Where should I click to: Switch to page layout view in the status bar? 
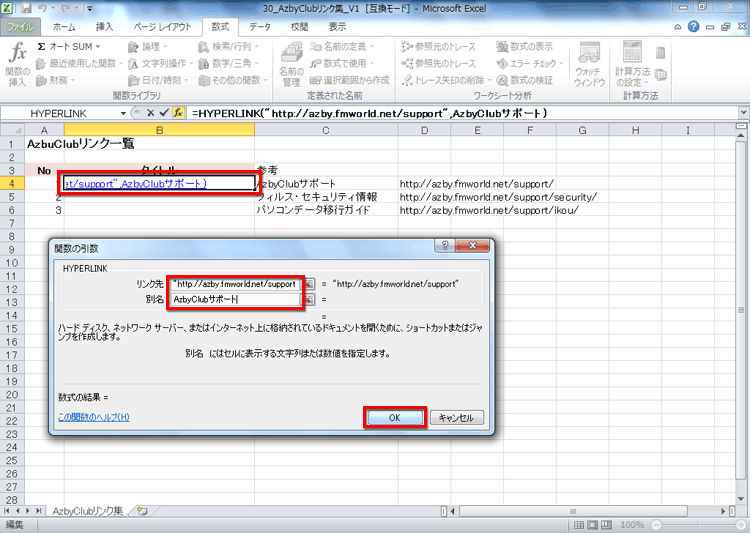click(593, 525)
